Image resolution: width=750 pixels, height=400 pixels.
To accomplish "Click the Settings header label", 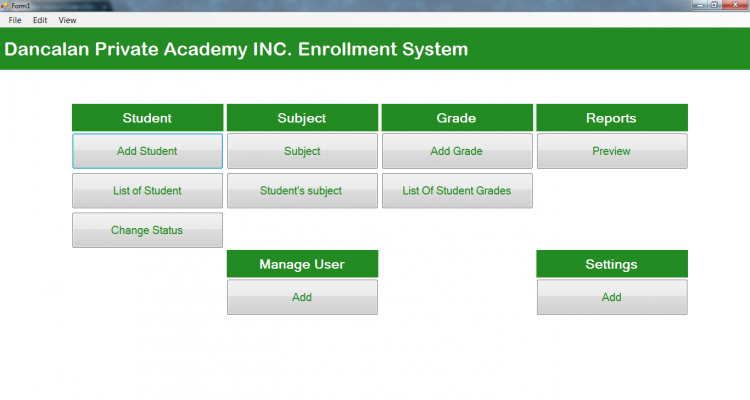I will click(x=612, y=264).
